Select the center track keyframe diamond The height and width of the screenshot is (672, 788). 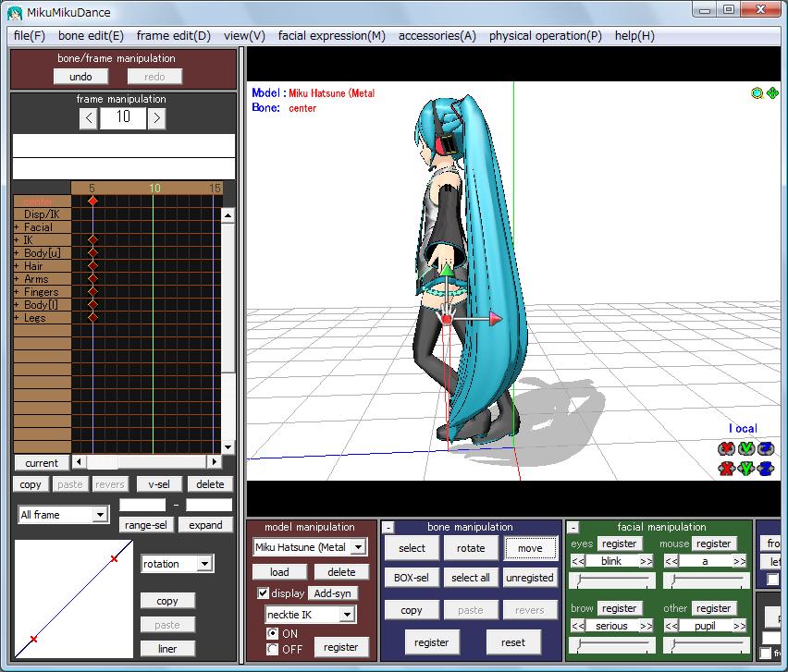92,201
